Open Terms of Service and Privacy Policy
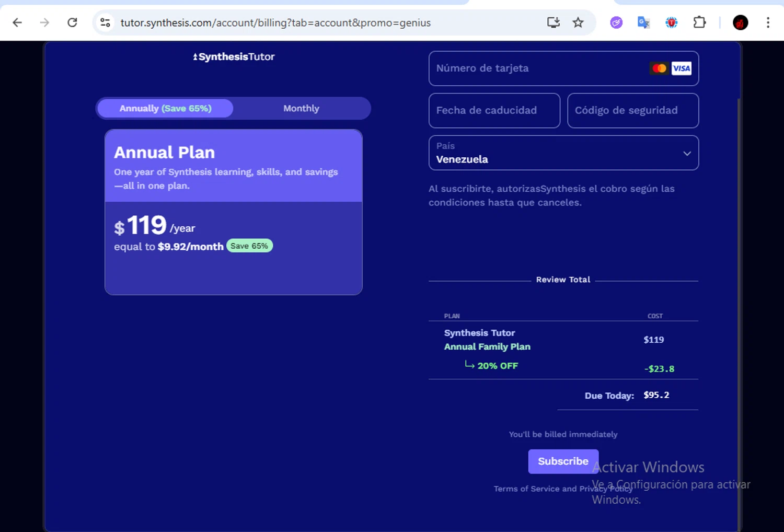Screen dimensions: 784x532 [563, 489]
